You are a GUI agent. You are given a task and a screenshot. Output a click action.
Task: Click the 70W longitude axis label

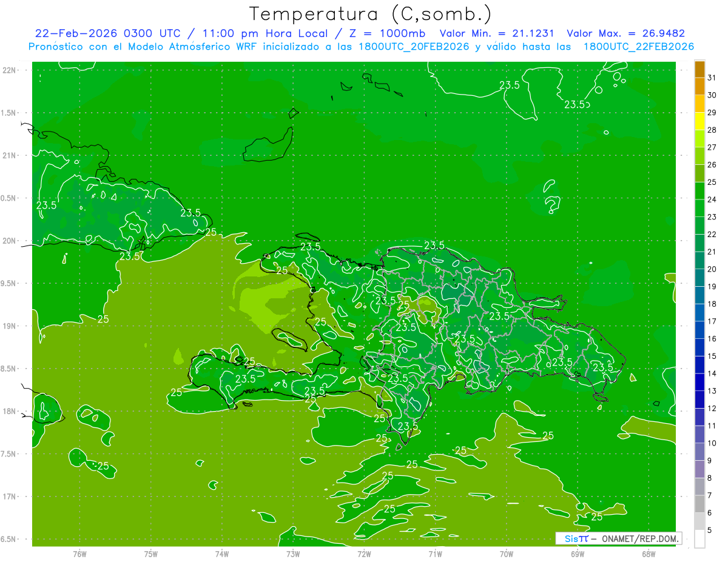pyautogui.click(x=507, y=554)
